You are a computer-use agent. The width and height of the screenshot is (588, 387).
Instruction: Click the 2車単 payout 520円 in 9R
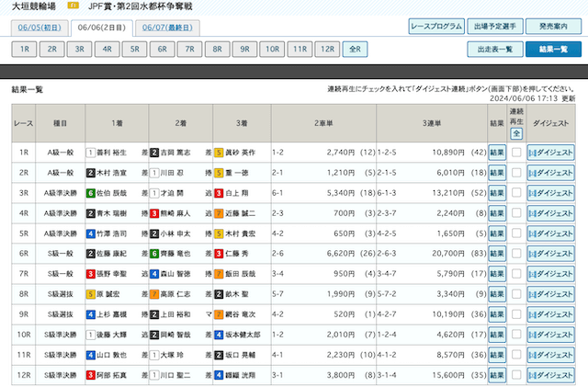click(345, 314)
